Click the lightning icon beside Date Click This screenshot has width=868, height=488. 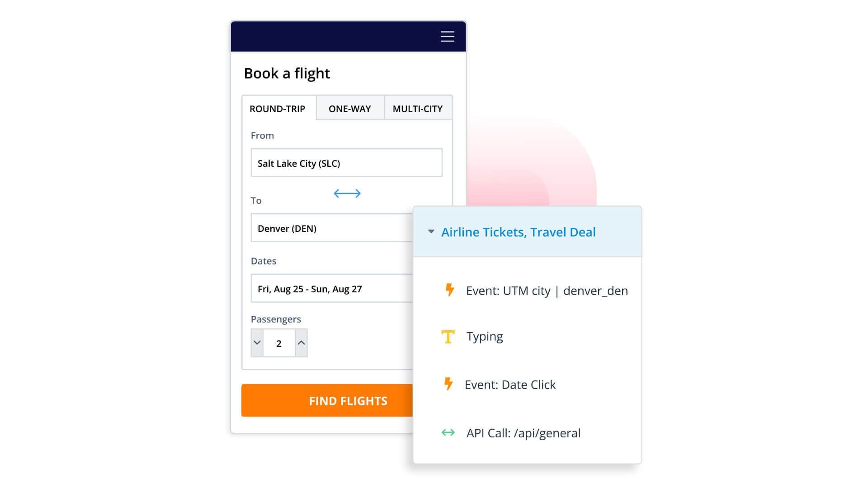pyautogui.click(x=448, y=384)
